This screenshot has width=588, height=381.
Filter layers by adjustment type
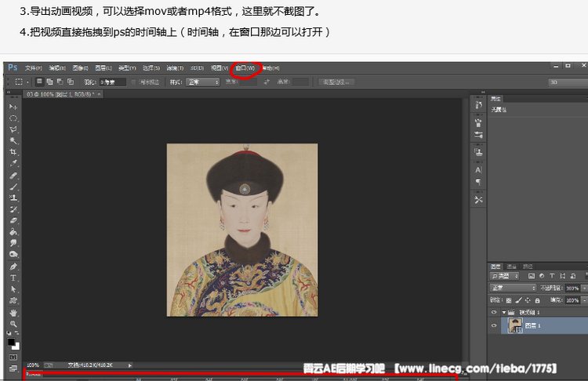542,276
